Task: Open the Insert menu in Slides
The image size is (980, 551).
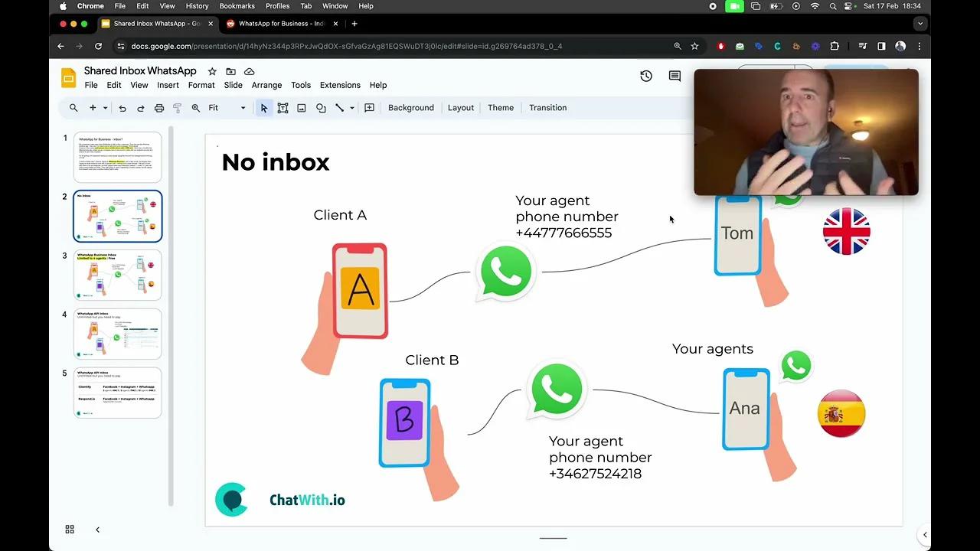Action: coord(168,85)
